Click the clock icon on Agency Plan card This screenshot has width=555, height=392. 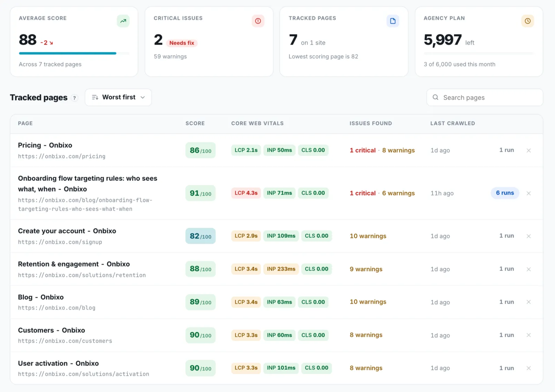coord(528,21)
